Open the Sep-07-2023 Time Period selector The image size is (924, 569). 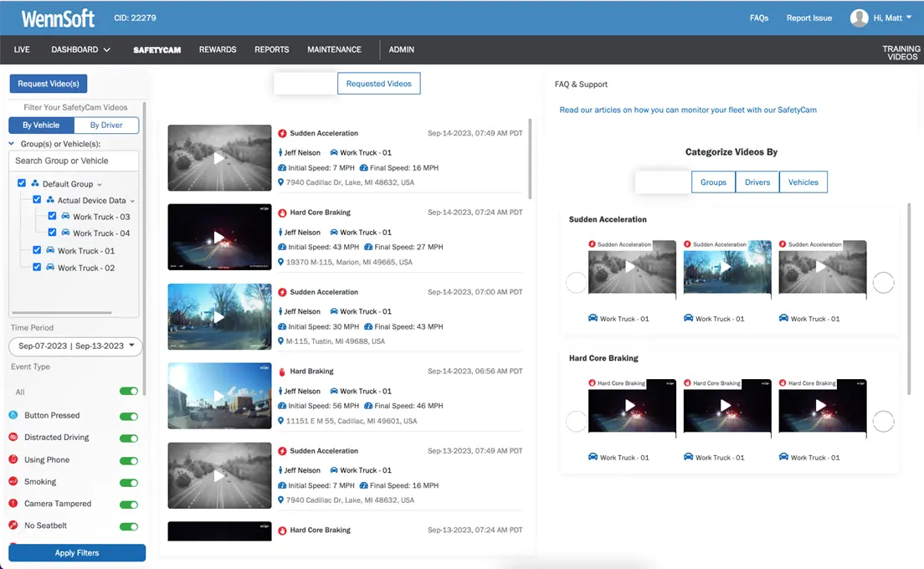tap(74, 346)
